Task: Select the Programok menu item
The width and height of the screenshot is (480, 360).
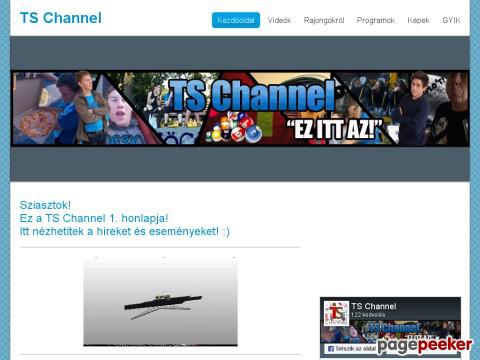Action: point(376,21)
